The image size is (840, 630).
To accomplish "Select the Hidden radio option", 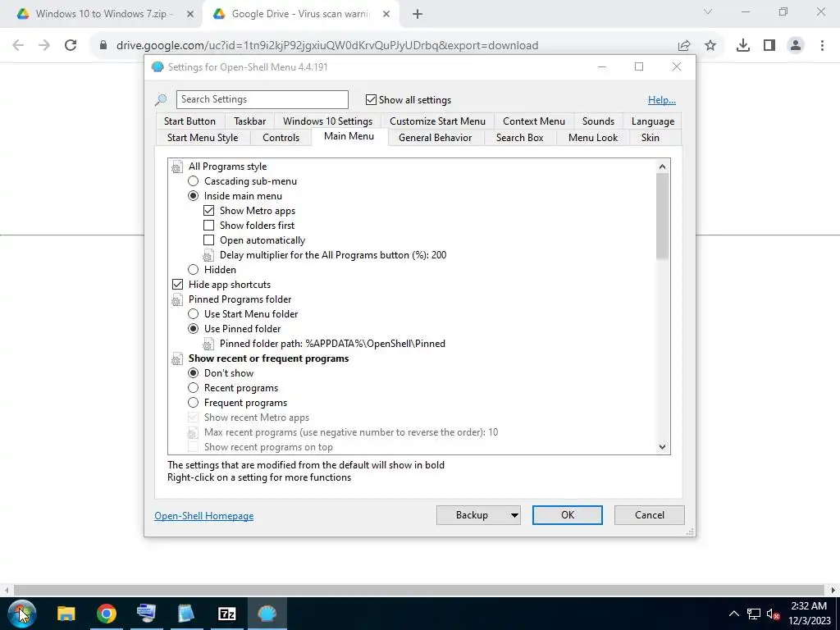I will (x=194, y=269).
